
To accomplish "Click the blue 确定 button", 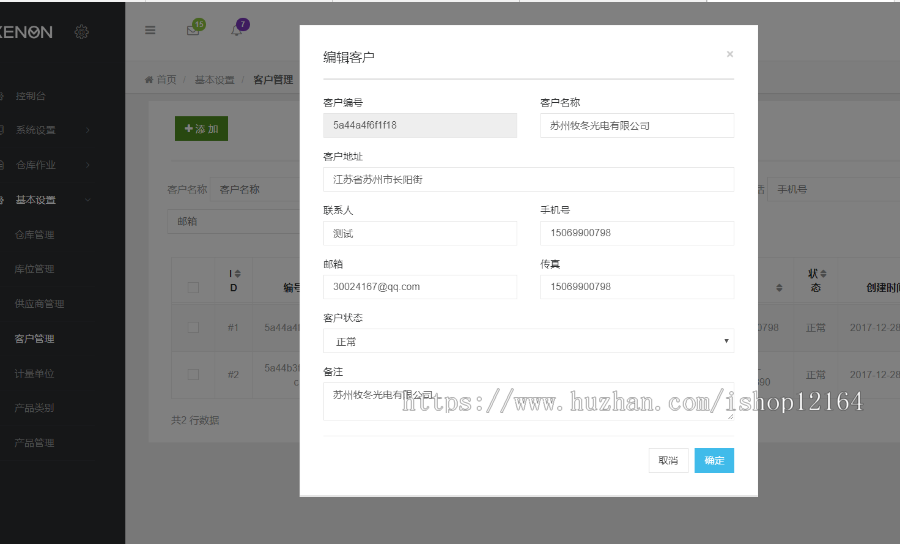I will point(714,460).
